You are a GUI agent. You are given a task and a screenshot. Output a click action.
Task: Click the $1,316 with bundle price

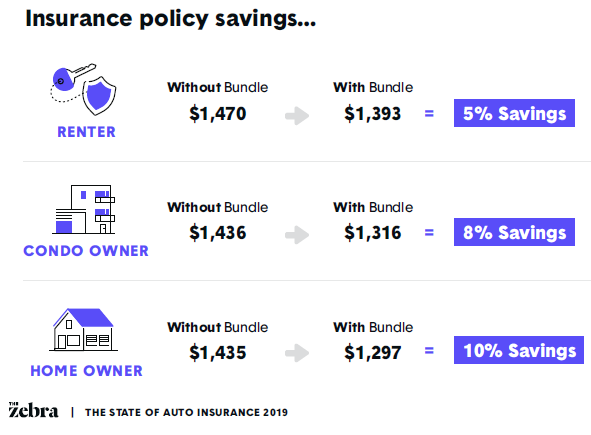pos(372,233)
